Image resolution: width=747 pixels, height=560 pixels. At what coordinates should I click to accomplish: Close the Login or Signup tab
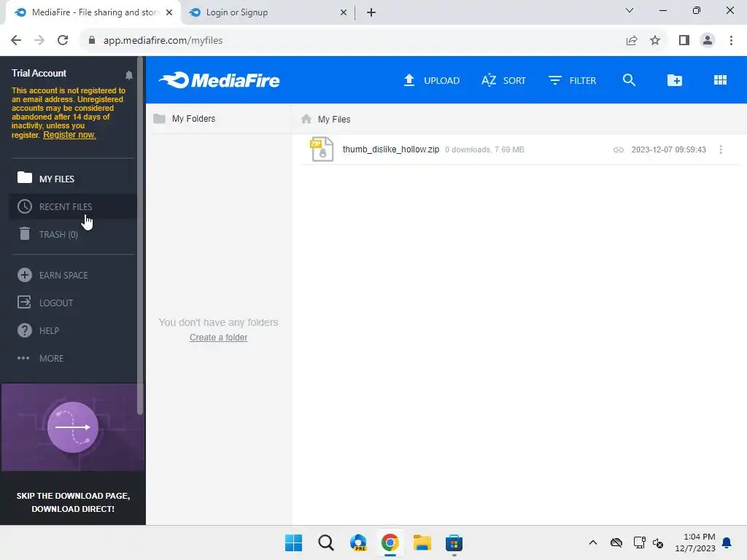[x=343, y=12]
